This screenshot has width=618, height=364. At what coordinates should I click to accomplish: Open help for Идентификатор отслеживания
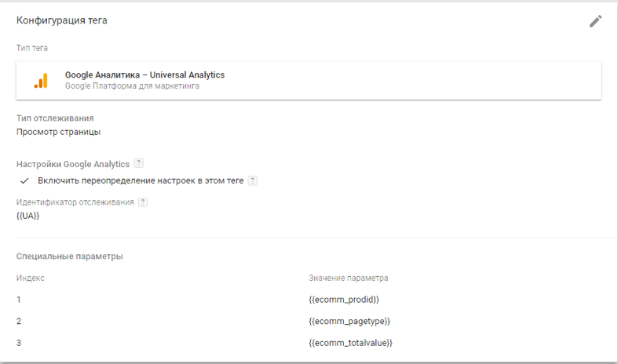142,202
